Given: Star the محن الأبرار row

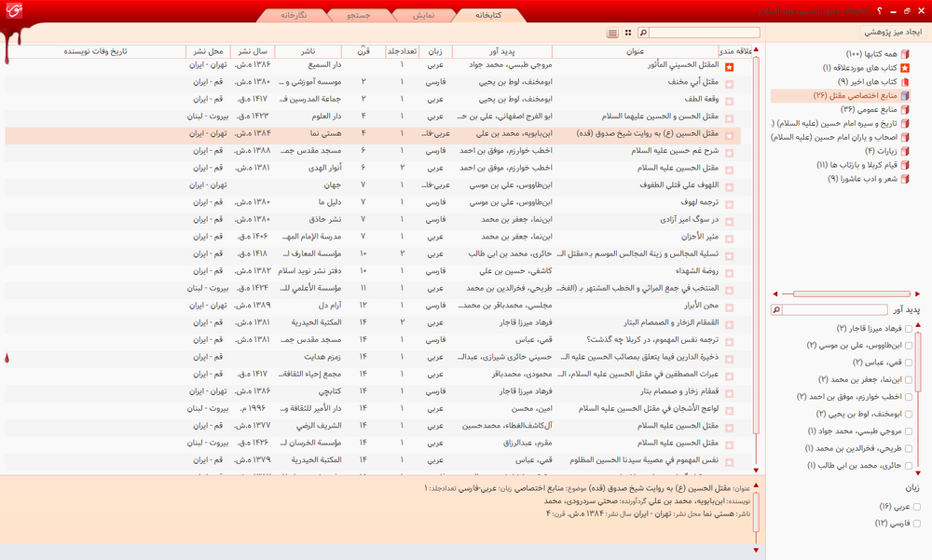Looking at the screenshot, I should (x=730, y=307).
